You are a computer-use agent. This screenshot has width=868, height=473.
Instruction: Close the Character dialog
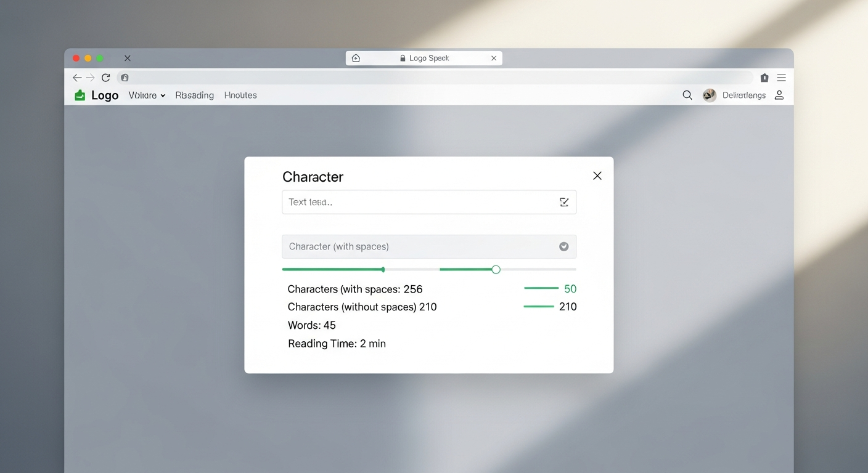click(597, 176)
